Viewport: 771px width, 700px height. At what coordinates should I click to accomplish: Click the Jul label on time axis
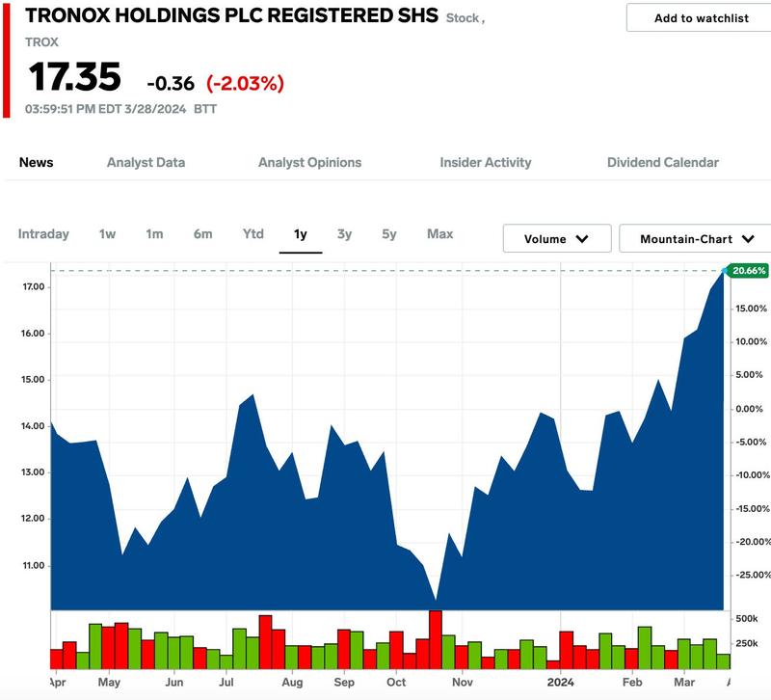[226, 683]
